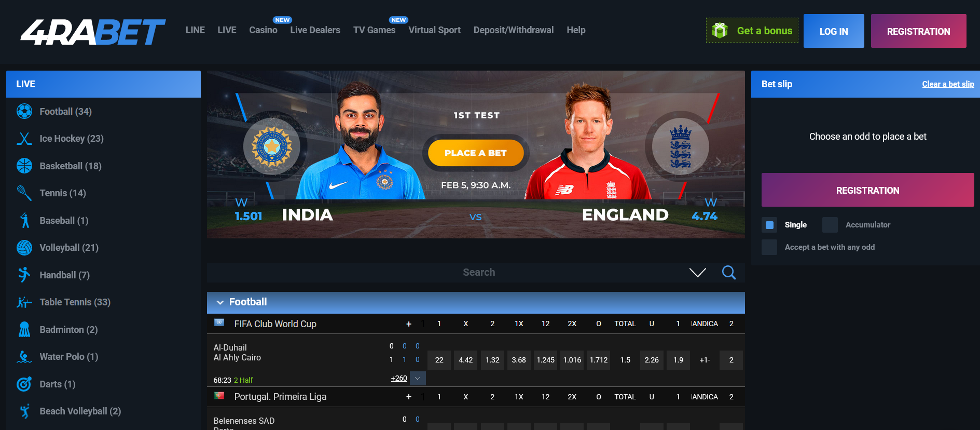Screen dimensions: 980x430
Task: Open the search filter dropdown arrow
Action: click(697, 273)
